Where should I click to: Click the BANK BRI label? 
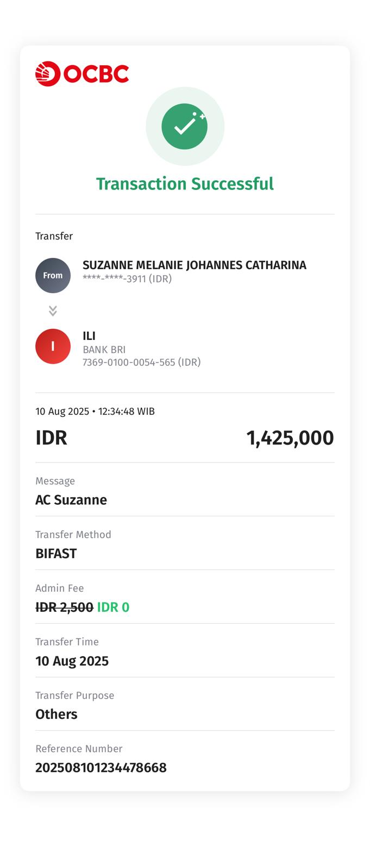[x=104, y=350]
